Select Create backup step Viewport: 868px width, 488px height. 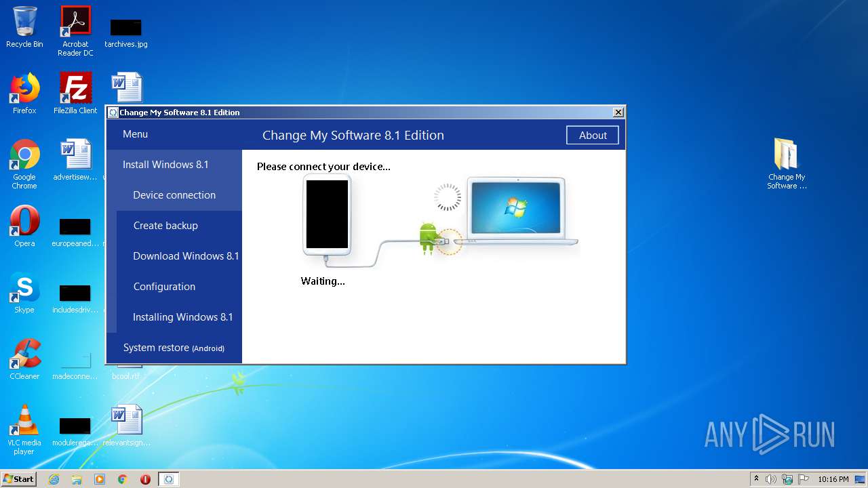179,226
